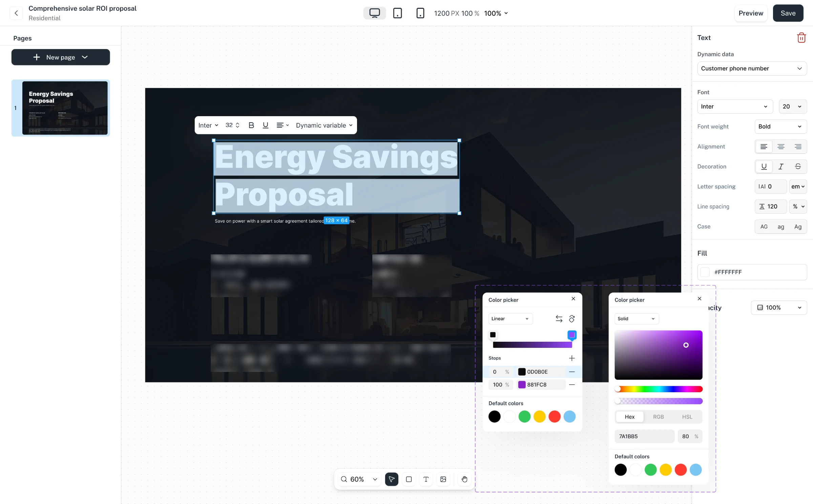
Task: Open the Solid fill type dropdown
Action: click(637, 319)
